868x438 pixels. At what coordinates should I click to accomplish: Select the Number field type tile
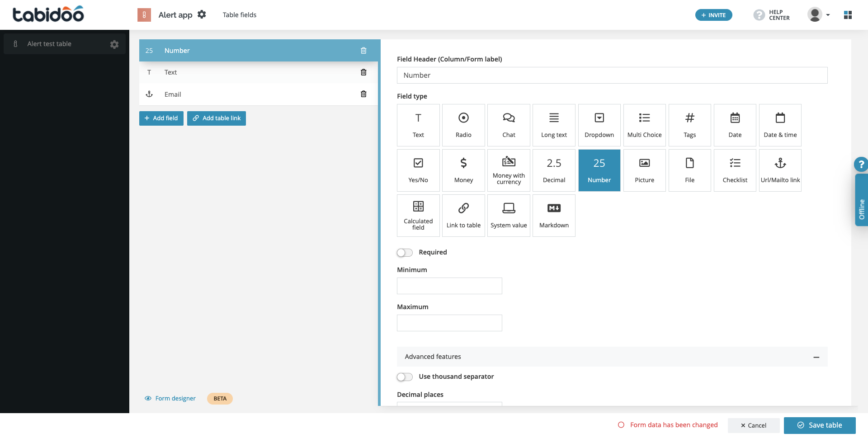(x=599, y=170)
